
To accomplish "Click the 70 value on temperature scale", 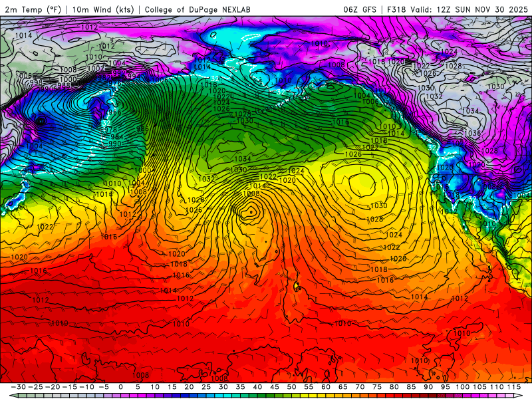I will 360,387.
